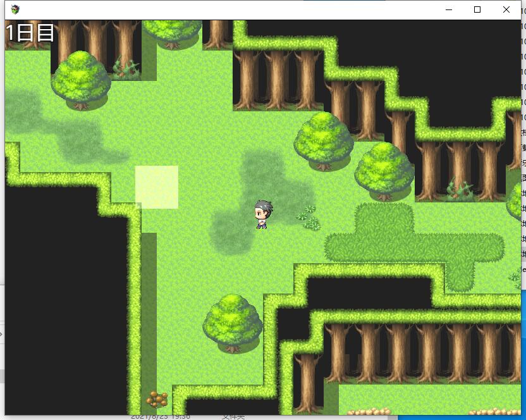This screenshot has width=526, height=420.
Task: Click the small tree at the top edge
Action: pyautogui.click(x=172, y=33)
